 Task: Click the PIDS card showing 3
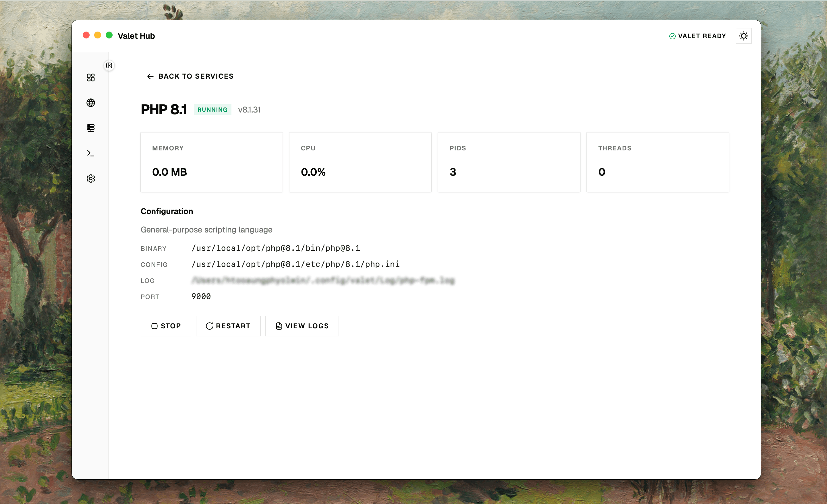coord(509,162)
